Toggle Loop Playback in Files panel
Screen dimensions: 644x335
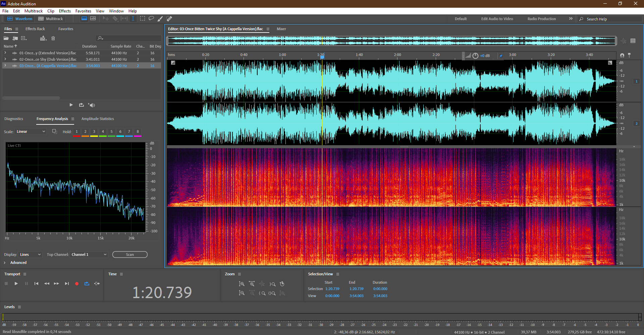[82, 105]
